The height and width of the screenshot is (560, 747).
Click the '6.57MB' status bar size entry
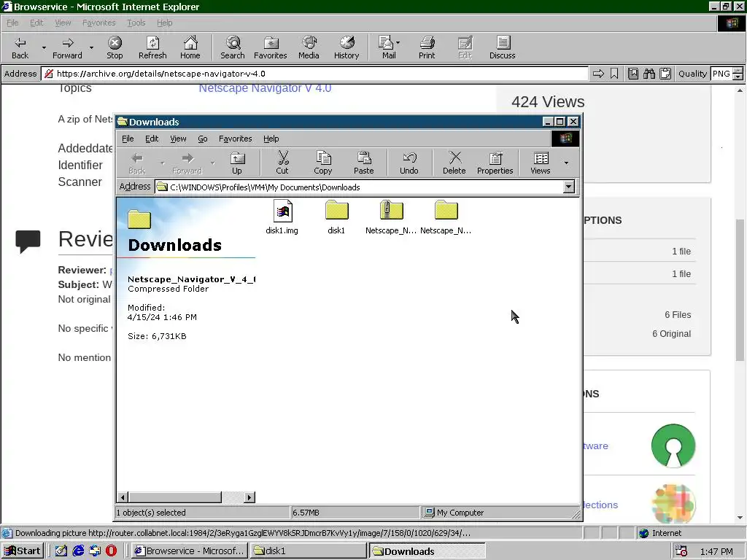pos(306,513)
